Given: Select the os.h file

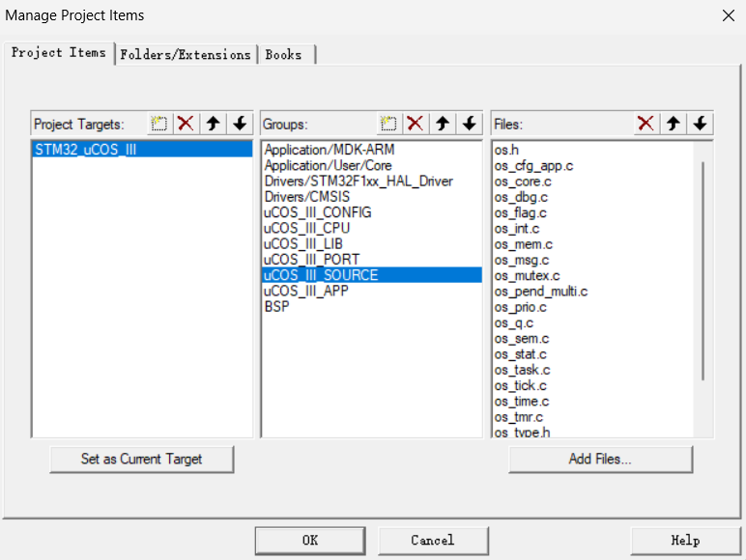Looking at the screenshot, I should (x=592, y=150).
